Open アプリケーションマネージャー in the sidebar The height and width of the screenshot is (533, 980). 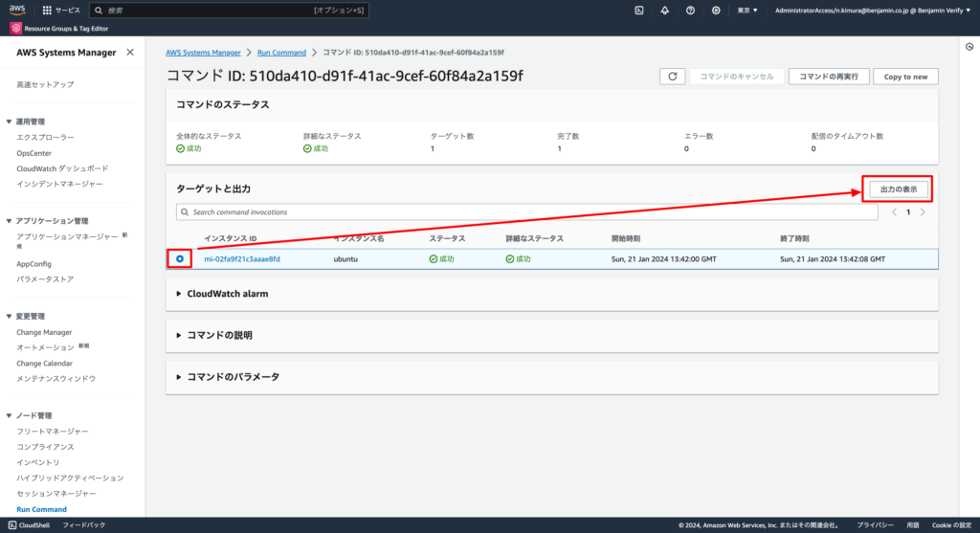pos(67,237)
